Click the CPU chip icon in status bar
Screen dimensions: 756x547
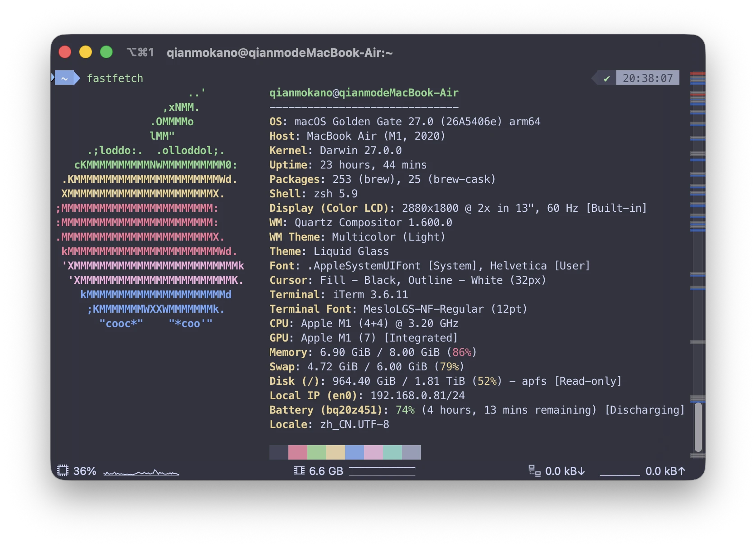point(63,471)
